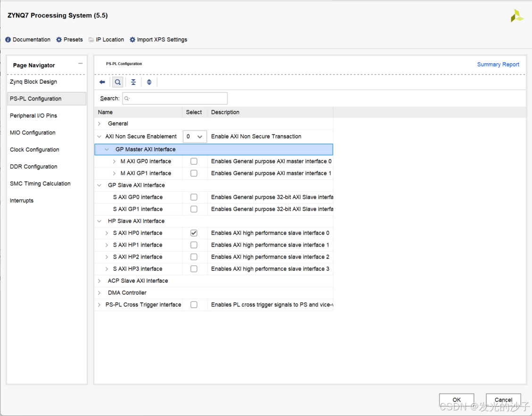Expand PS-PL Cross Trigger interface node
The height and width of the screenshot is (416, 532).
point(100,305)
